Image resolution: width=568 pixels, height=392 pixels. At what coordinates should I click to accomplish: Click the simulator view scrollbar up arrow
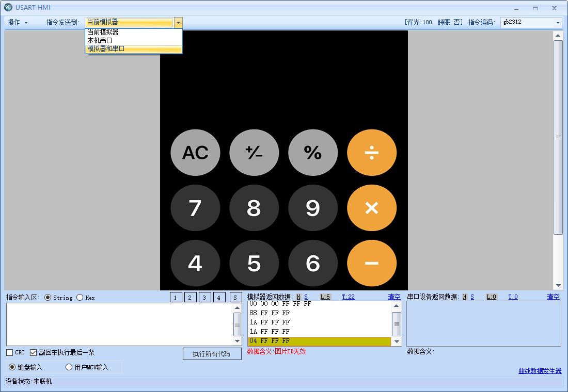[x=558, y=35]
